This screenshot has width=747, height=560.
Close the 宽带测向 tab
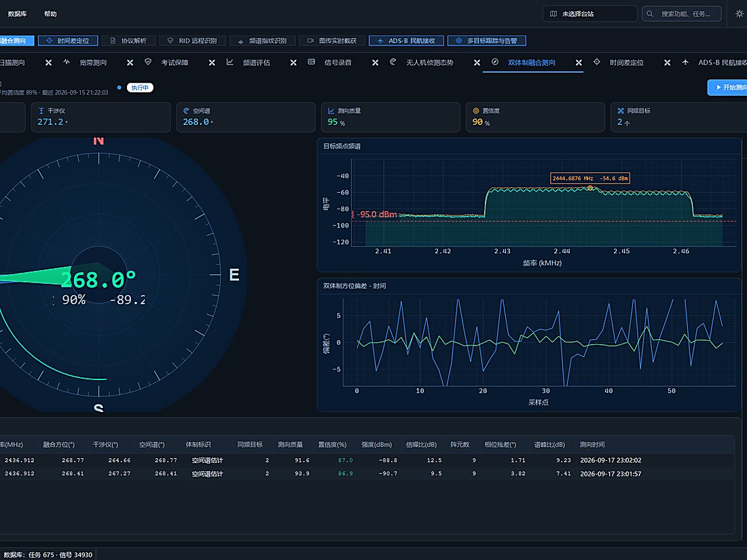coord(130,63)
